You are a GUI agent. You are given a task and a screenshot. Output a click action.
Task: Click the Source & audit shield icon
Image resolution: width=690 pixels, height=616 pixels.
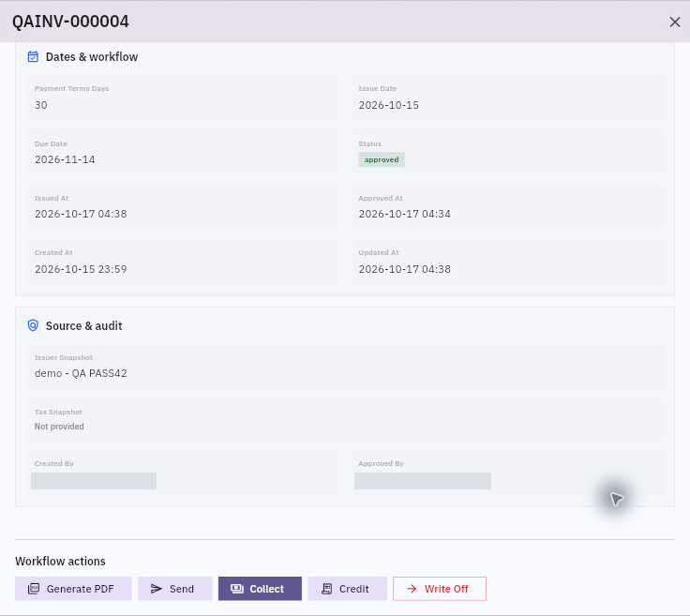pyautogui.click(x=33, y=325)
